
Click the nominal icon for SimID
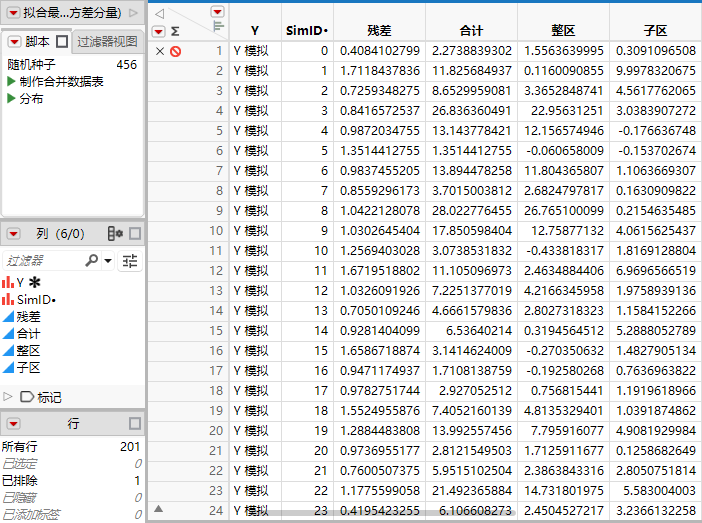8,300
